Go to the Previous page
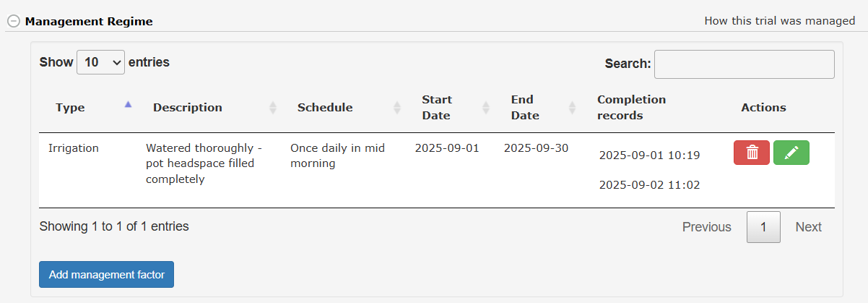Screen dimensions: 868x303 click(x=706, y=227)
